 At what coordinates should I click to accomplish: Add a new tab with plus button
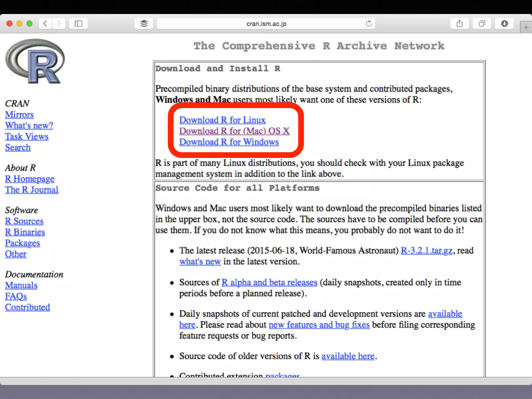(x=526, y=27)
